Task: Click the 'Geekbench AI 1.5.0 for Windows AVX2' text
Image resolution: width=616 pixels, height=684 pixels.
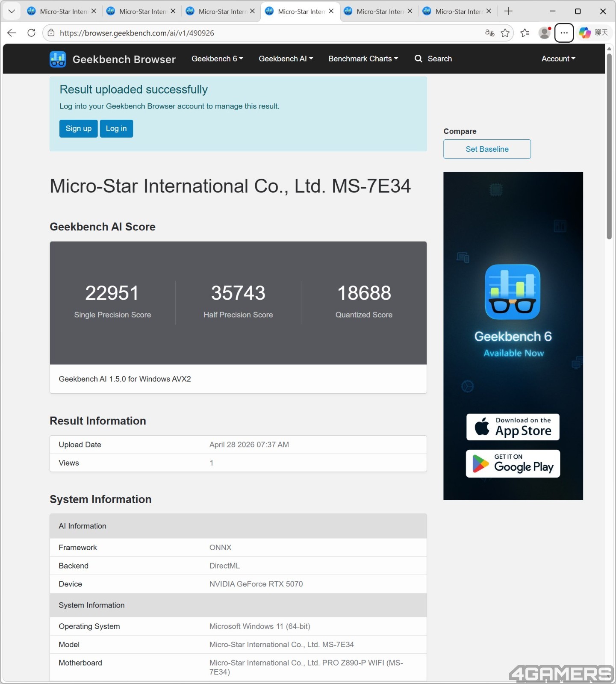Action: pyautogui.click(x=125, y=379)
